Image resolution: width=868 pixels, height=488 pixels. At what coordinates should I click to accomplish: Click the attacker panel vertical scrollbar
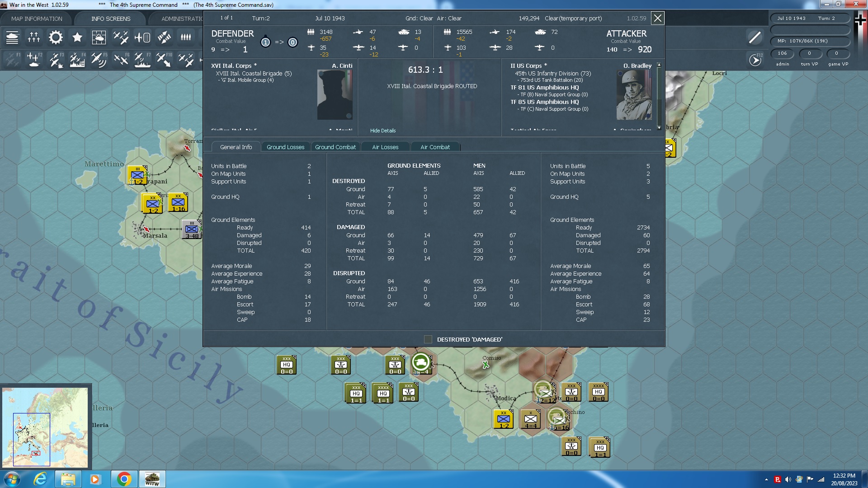click(659, 97)
